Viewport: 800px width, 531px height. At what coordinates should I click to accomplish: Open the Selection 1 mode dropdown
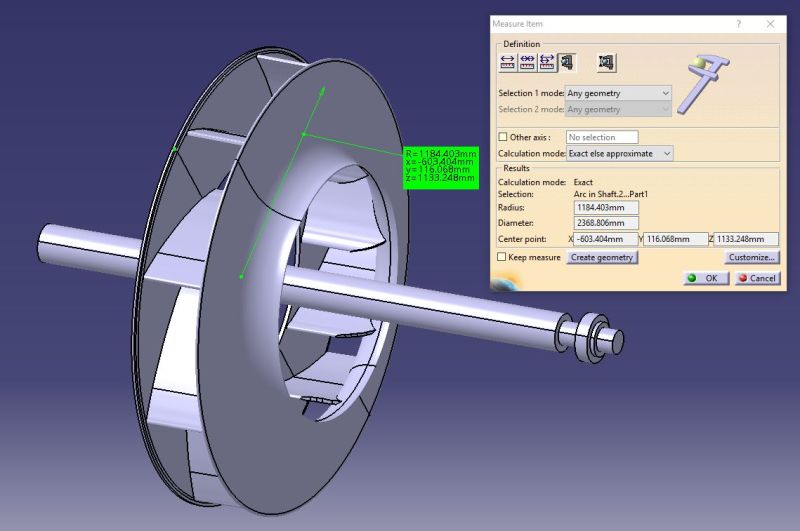pyautogui.click(x=619, y=93)
